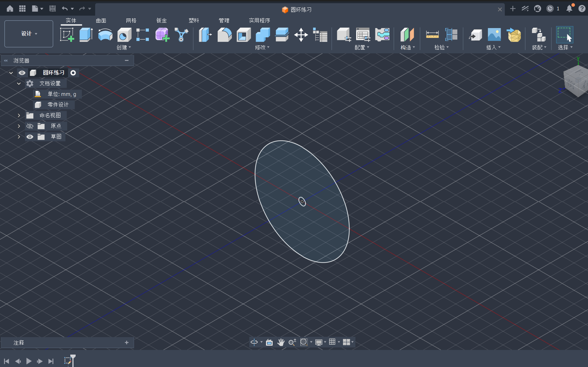Activate the Pan hand tool

(281, 342)
